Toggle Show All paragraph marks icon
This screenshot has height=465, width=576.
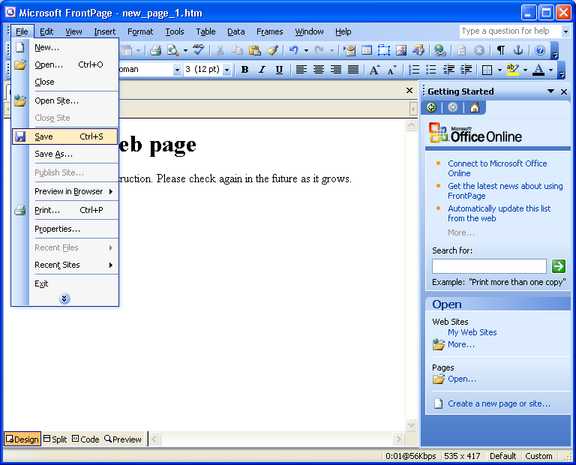500,50
